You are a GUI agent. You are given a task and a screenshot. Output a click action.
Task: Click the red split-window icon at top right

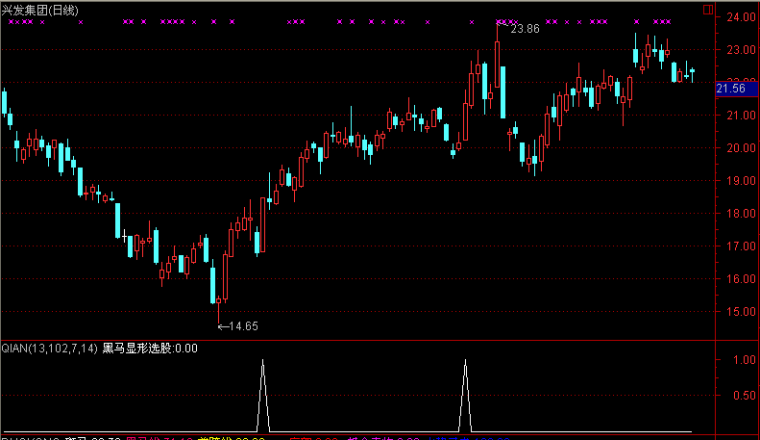(708, 9)
